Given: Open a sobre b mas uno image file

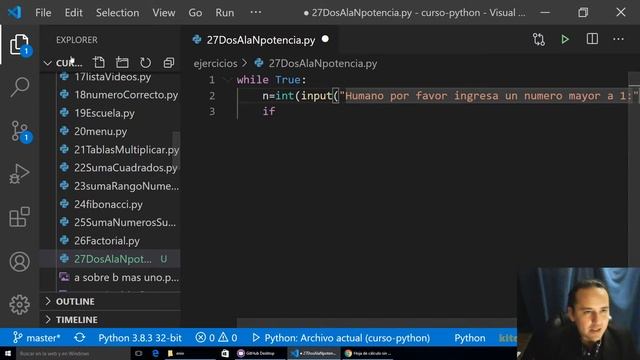Looking at the screenshot, I should coord(126,278).
